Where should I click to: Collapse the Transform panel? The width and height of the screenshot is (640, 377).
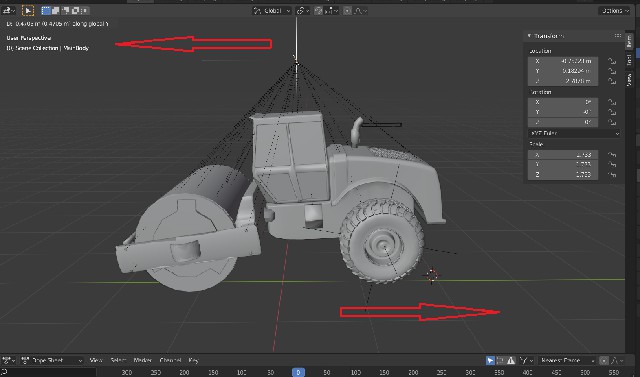pyautogui.click(x=529, y=36)
